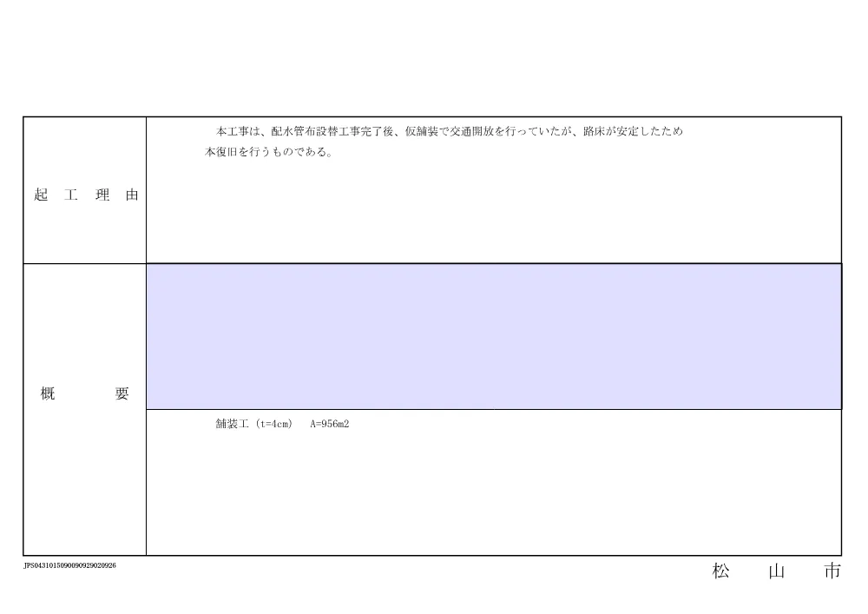Click the 概要 row label
Screen dimensions: 868x614
[85, 393]
